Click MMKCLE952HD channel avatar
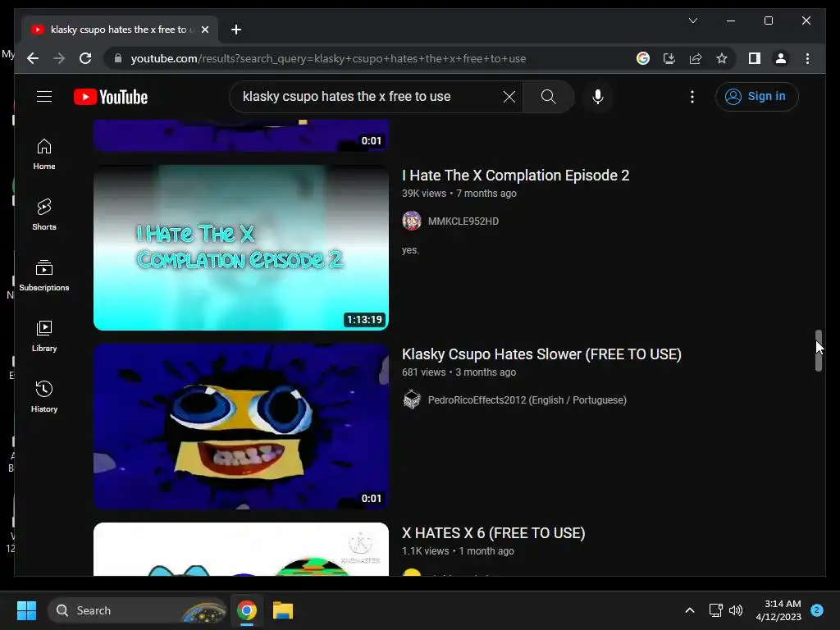 coord(412,221)
